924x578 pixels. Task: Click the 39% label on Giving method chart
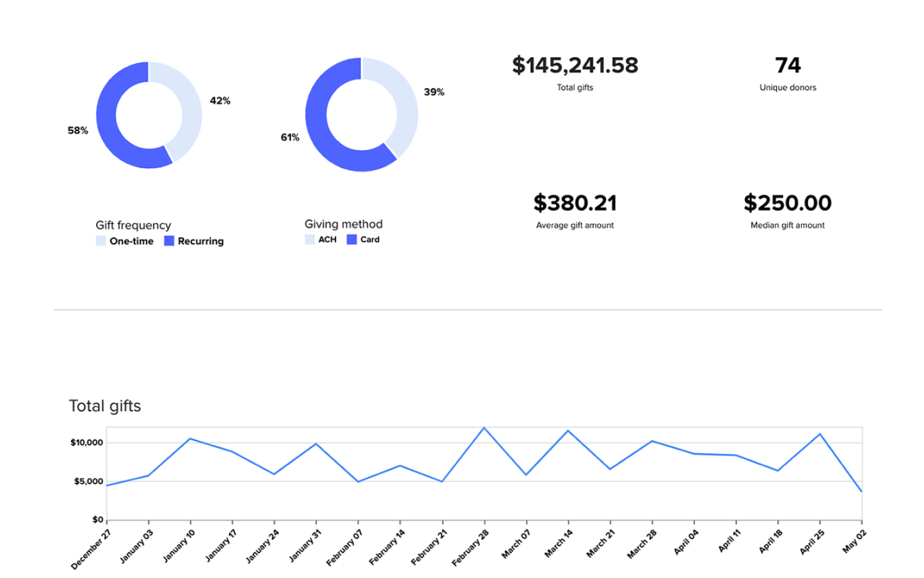(x=434, y=92)
